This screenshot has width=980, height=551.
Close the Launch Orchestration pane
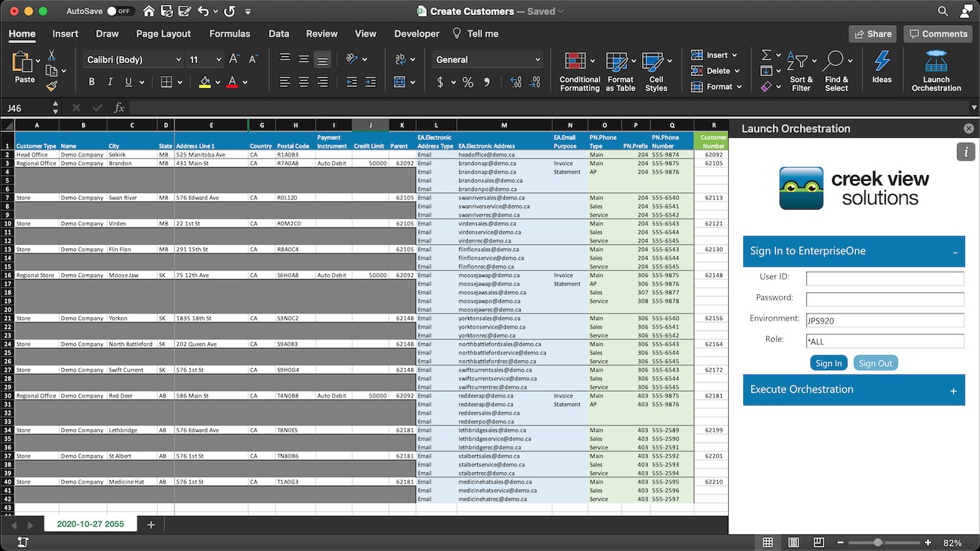click(969, 128)
